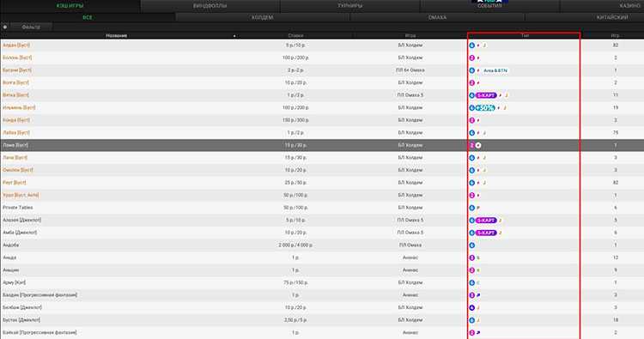Screen dimensions: 644x339
Task: Click the Ante & BTN badge
Action: pyautogui.click(x=495, y=70)
